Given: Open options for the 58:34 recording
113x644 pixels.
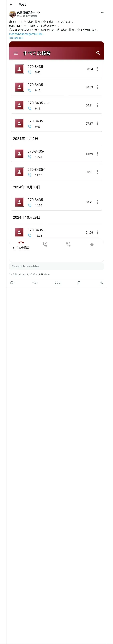Looking at the screenshot, I should click(x=97, y=69).
